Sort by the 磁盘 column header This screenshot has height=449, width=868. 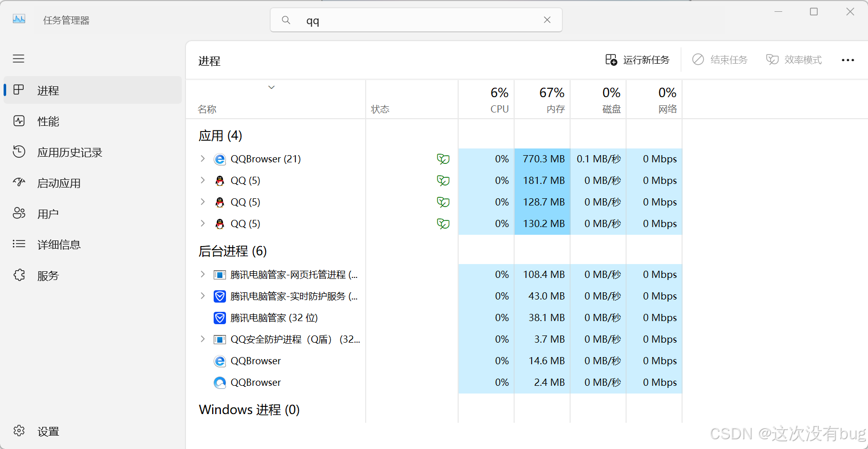click(598, 100)
